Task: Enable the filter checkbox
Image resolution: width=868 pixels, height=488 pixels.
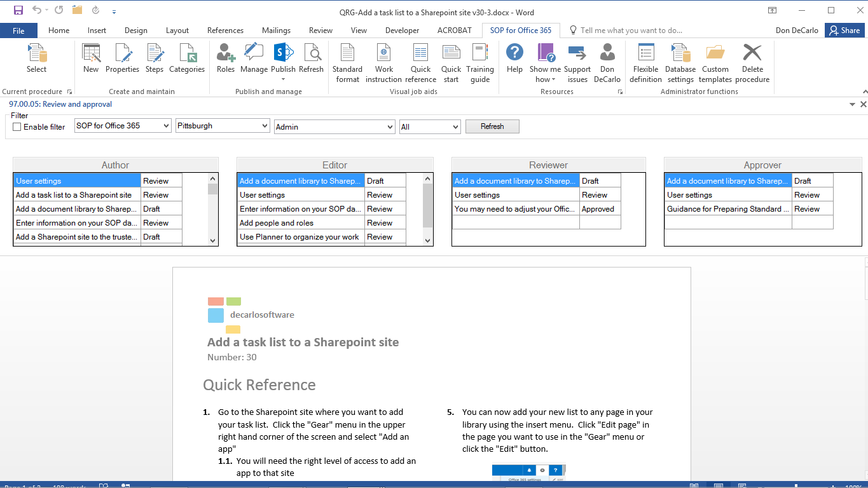Action: click(x=17, y=126)
